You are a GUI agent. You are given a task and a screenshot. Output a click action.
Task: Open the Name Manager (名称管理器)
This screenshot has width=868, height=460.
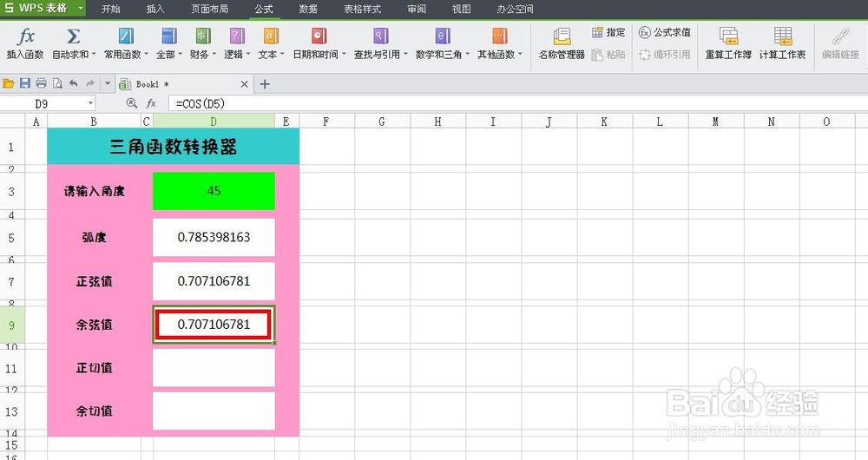coord(562,43)
